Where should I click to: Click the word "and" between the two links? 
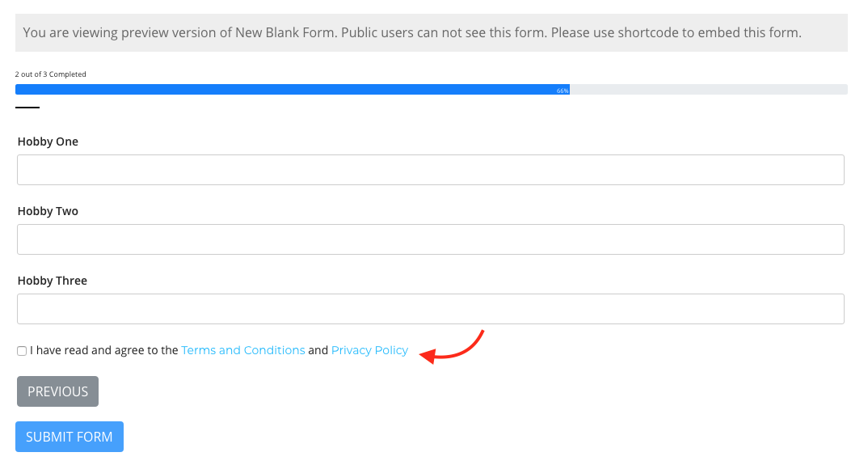(x=318, y=350)
